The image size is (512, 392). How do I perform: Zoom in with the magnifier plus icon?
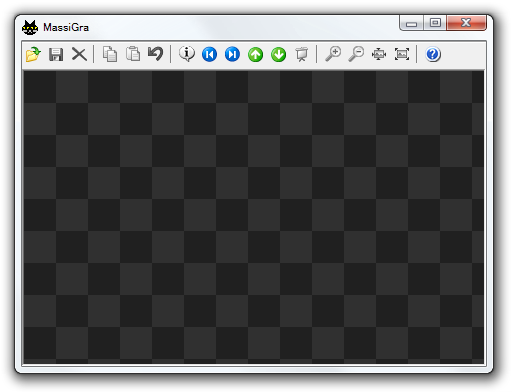pyautogui.click(x=333, y=54)
